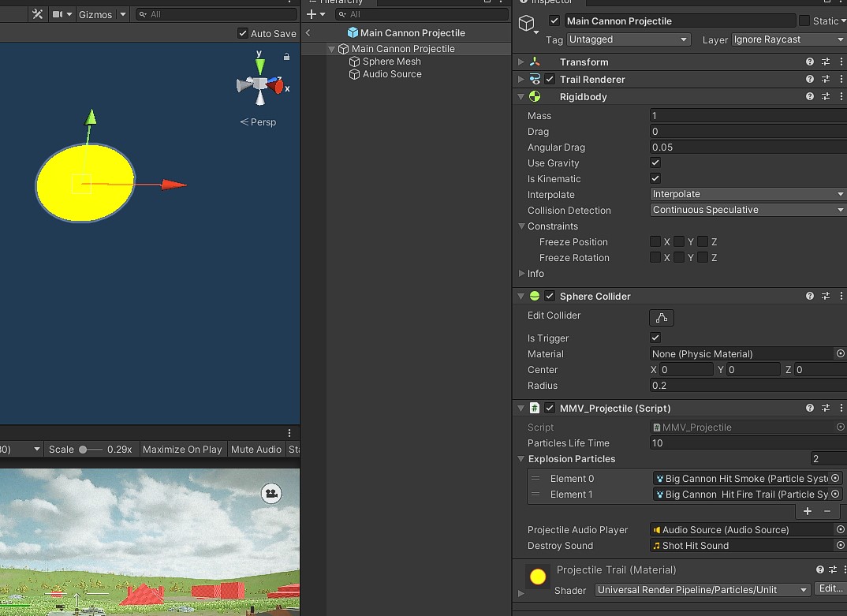This screenshot has width=847, height=616.
Task: Select Audio Source in the hierarchy
Action: [x=392, y=74]
